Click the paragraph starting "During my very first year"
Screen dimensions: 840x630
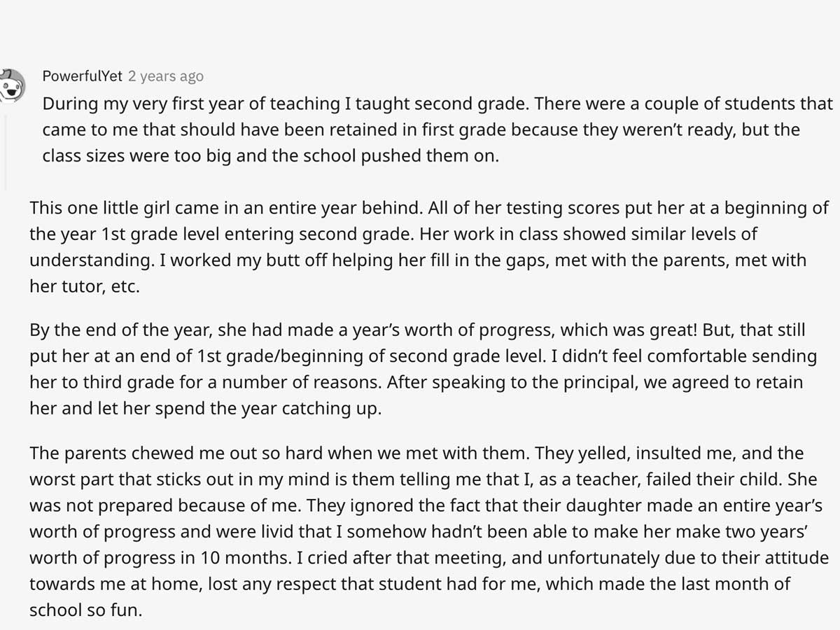click(437, 129)
